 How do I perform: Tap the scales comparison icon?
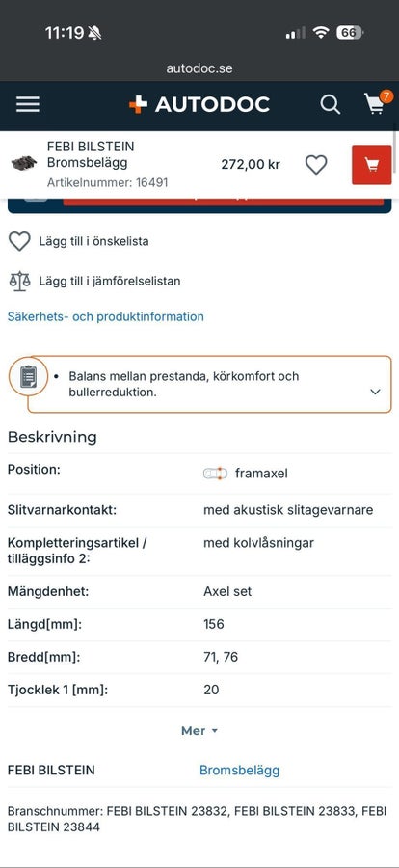coord(19,281)
